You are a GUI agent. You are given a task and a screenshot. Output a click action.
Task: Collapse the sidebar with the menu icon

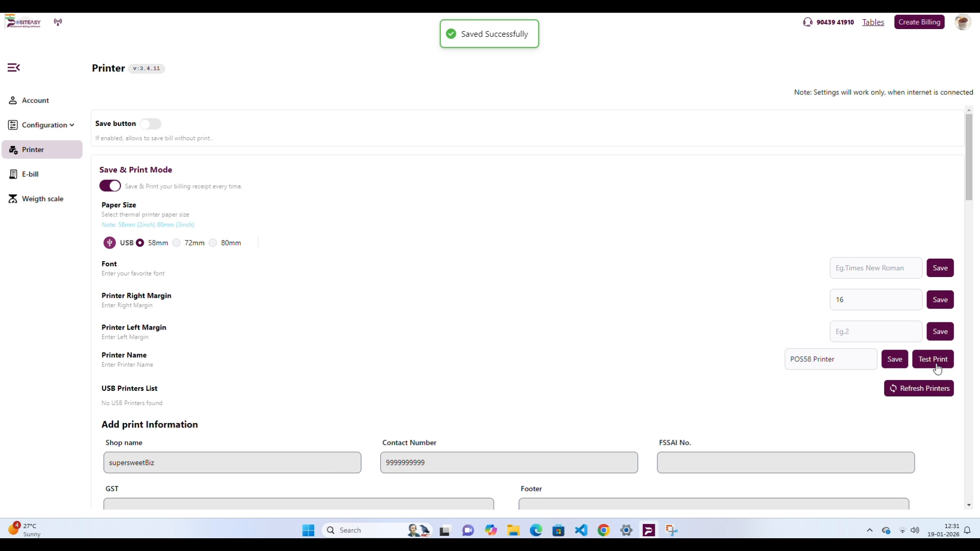[x=14, y=68]
